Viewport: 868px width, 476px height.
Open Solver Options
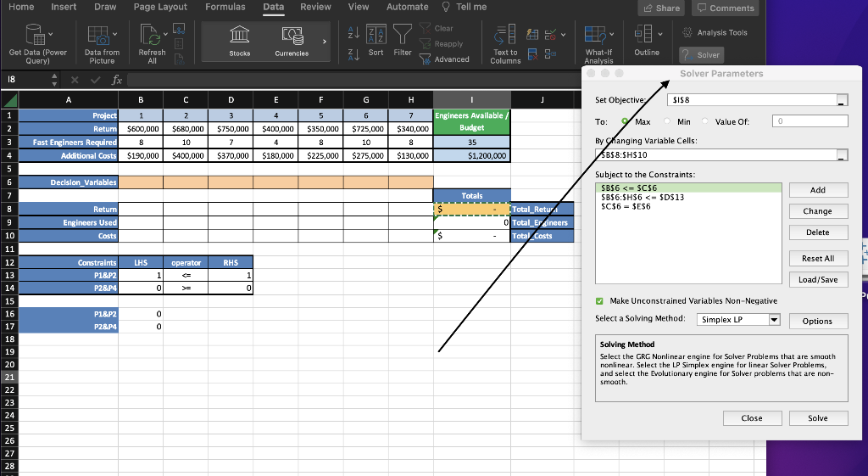click(818, 321)
